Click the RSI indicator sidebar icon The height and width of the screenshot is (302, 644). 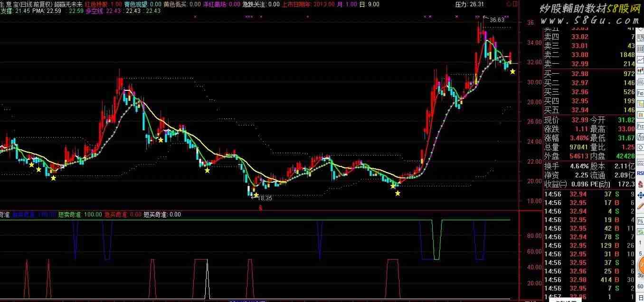(x=640, y=173)
